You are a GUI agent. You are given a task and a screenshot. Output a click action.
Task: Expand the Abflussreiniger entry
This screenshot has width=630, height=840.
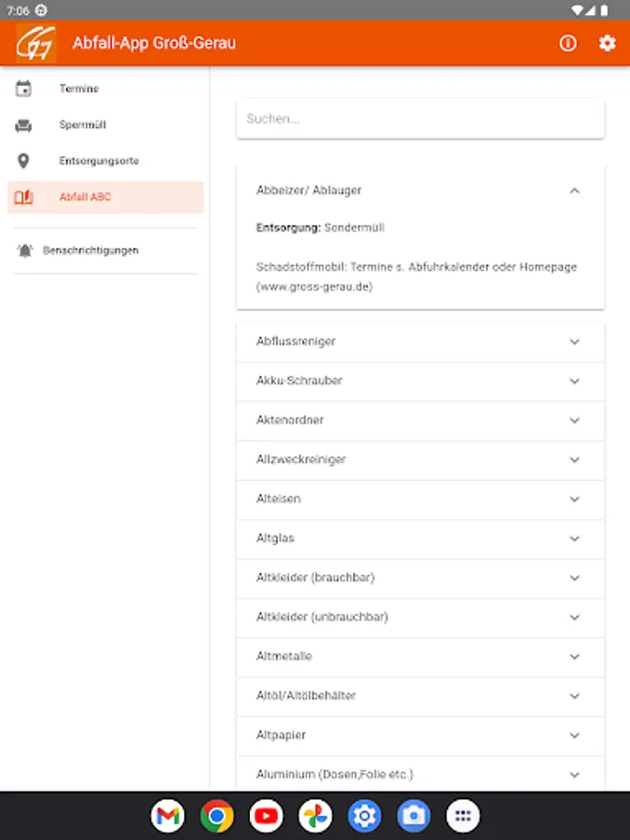tap(420, 342)
